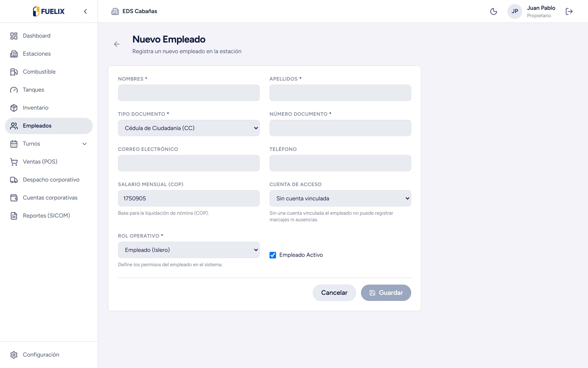Click the Despacho corporativo truck icon
This screenshot has height=368, width=588.
[14, 180]
